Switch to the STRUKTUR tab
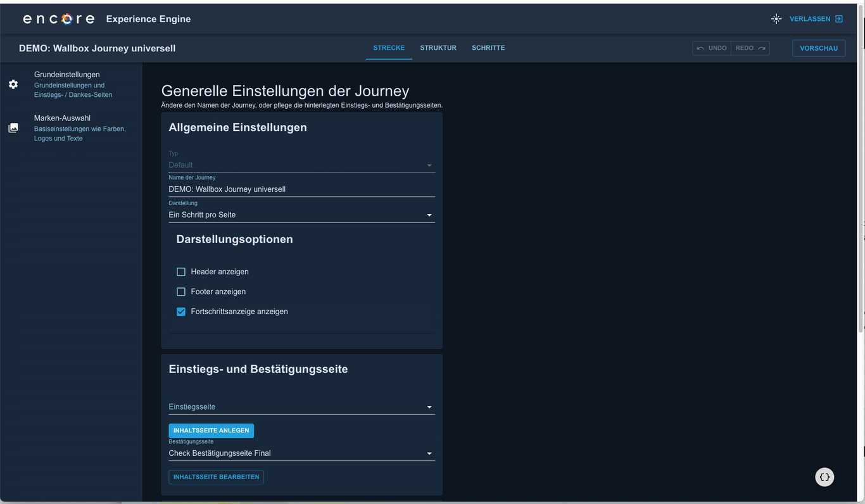This screenshot has height=504, width=865. tap(438, 47)
